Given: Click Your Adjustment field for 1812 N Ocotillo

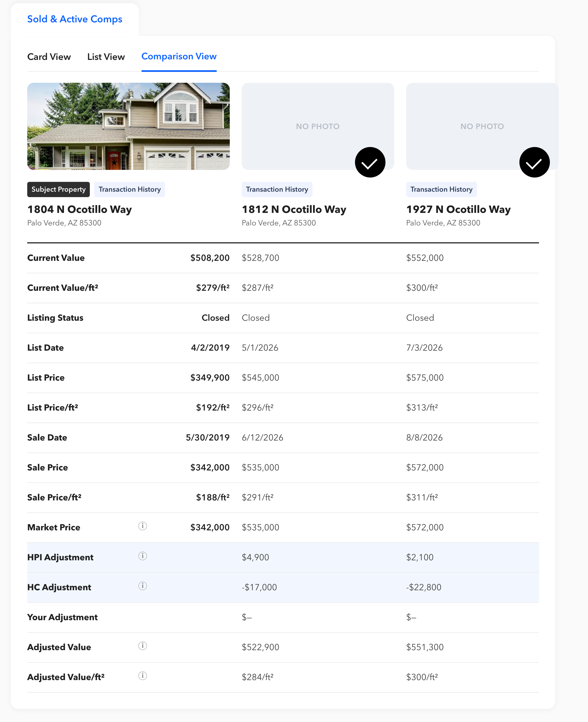Looking at the screenshot, I should [x=247, y=617].
